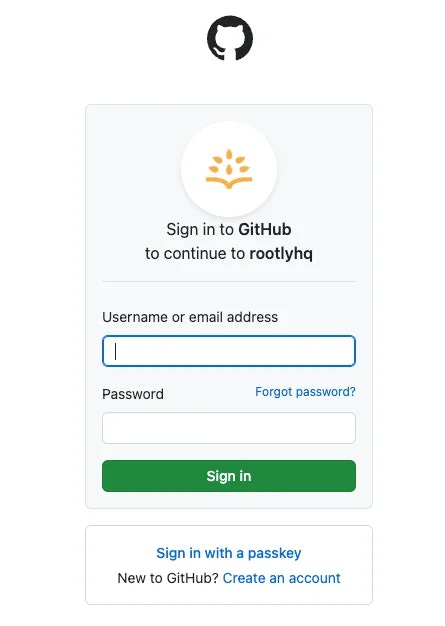445x626 pixels.
Task: Click the bold "GitHub" word in heading
Action: tap(265, 230)
